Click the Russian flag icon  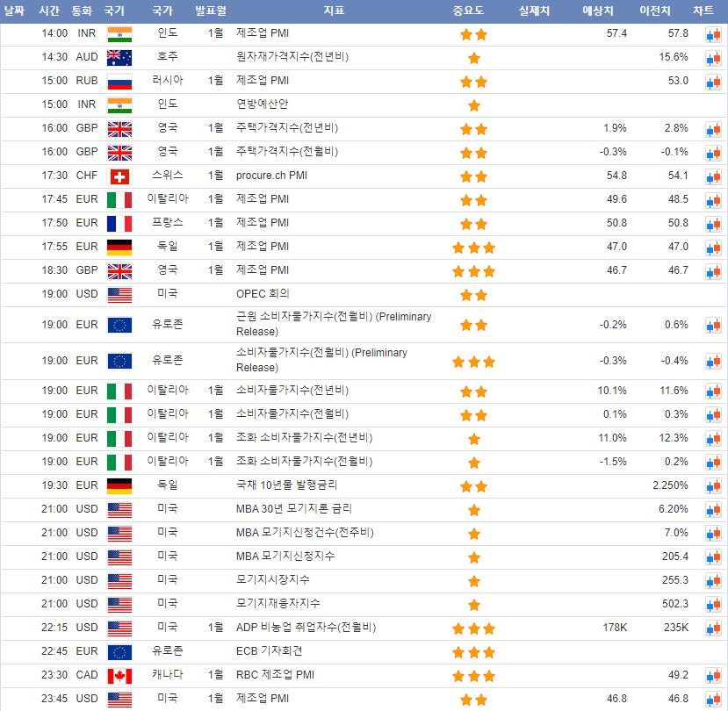[x=119, y=82]
